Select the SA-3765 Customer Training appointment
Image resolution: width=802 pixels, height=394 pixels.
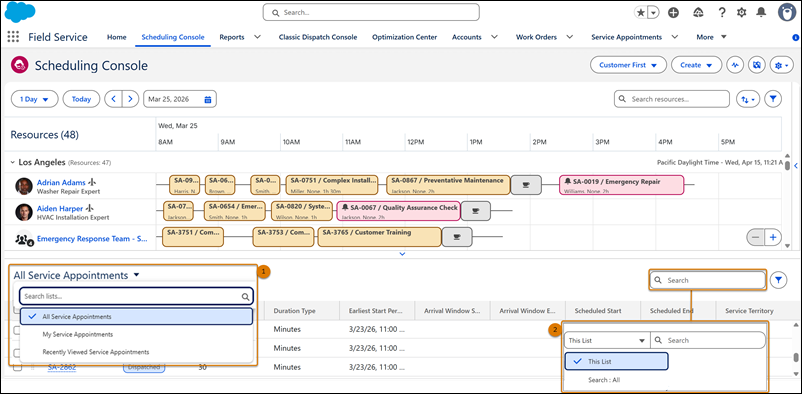click(379, 237)
